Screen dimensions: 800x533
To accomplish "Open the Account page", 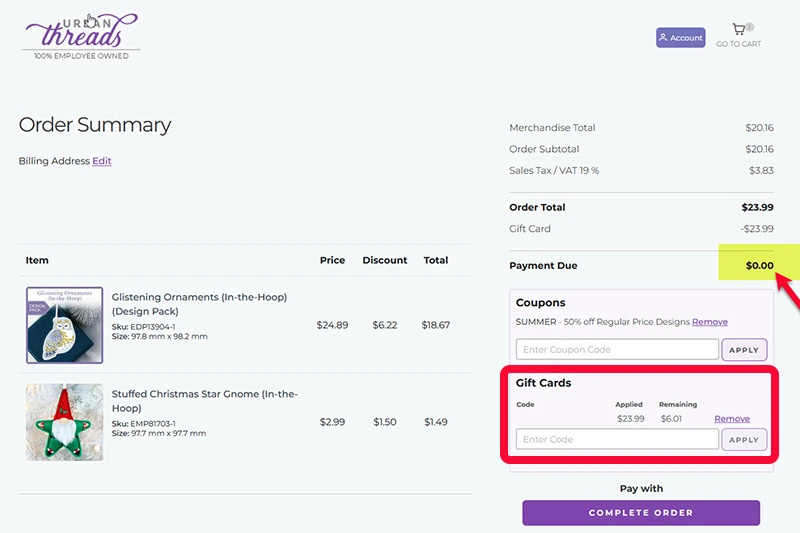I will tap(680, 38).
